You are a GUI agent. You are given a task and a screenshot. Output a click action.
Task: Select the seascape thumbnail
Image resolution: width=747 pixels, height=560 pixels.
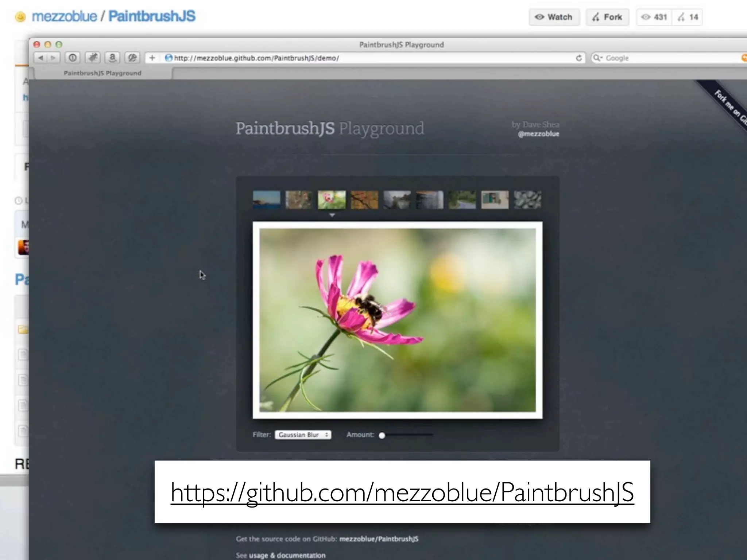267,199
